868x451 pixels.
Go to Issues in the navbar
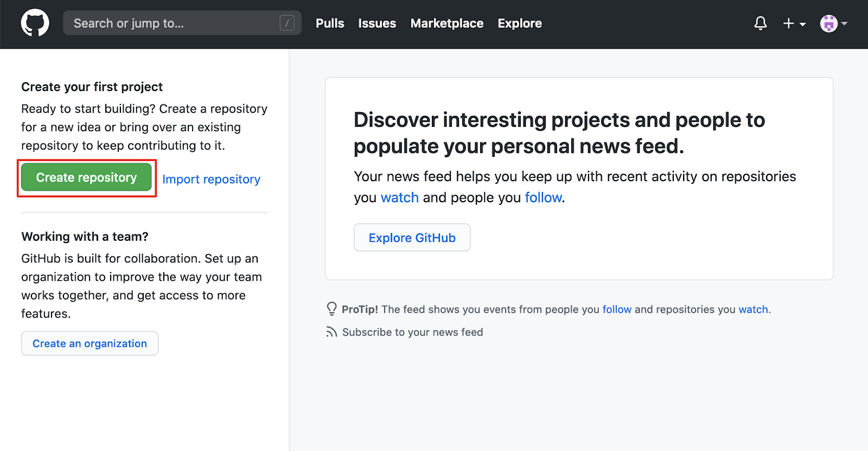tap(377, 23)
